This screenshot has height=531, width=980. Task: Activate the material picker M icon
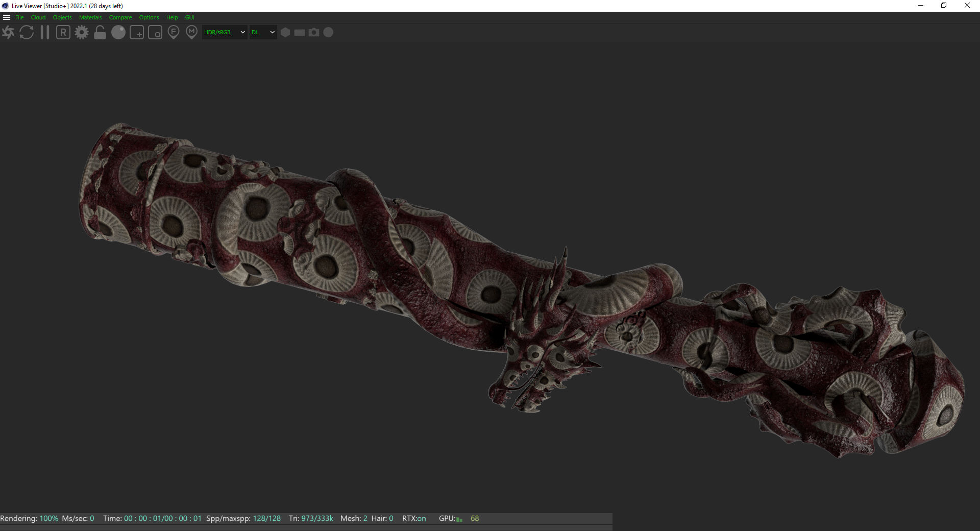(192, 33)
